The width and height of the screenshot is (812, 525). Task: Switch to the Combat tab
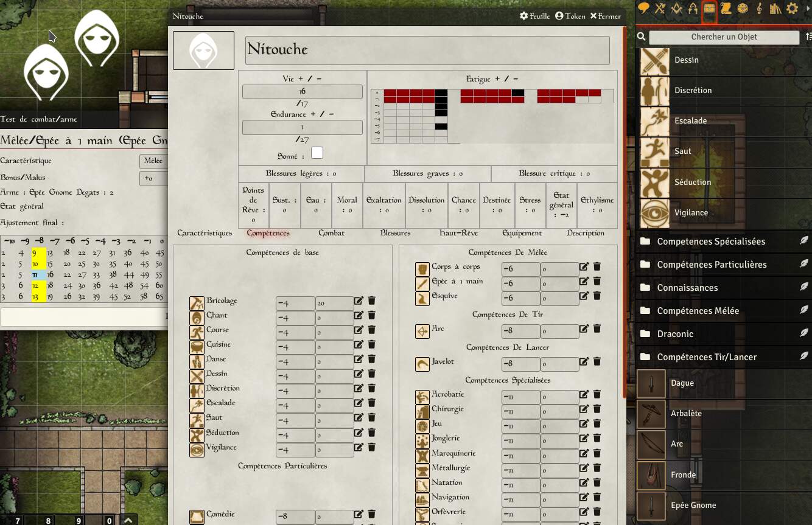point(331,233)
